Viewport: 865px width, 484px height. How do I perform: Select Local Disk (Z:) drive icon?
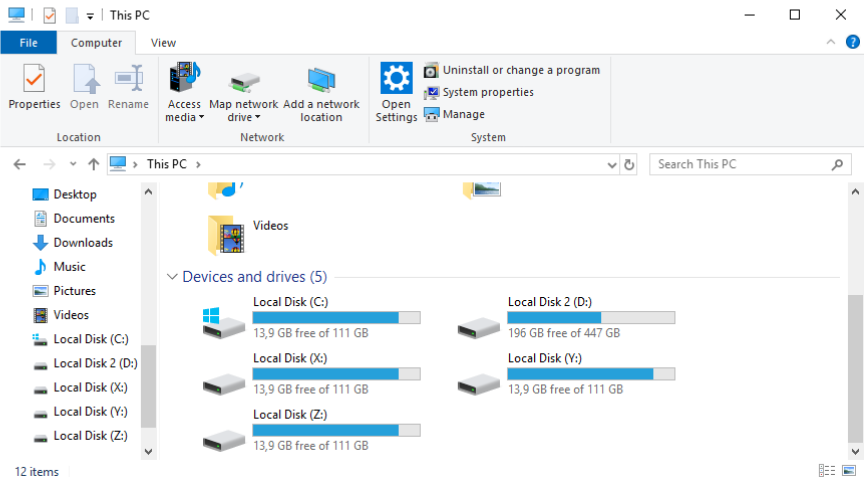(x=223, y=440)
